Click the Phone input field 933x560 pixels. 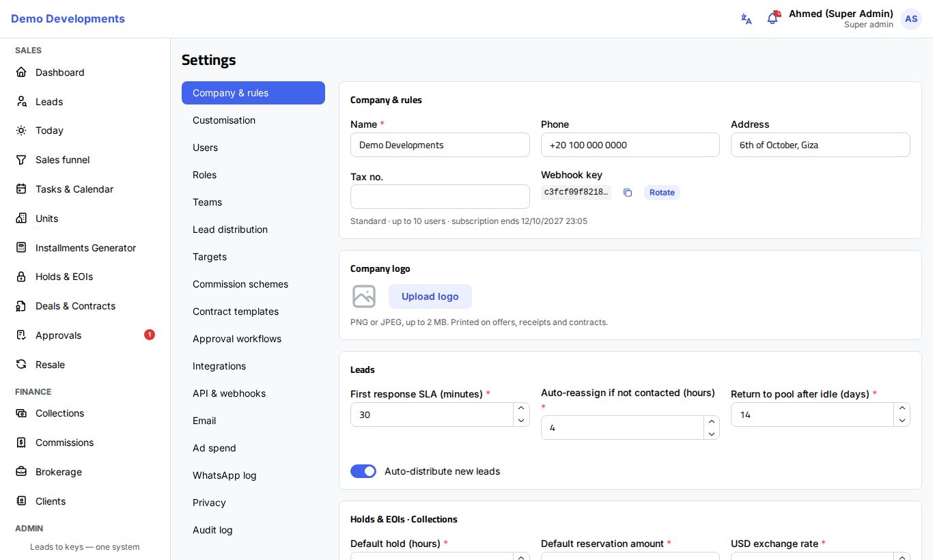tap(630, 145)
